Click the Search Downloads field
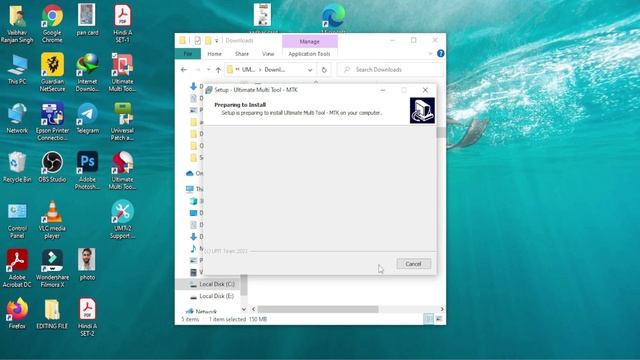Viewport: 640px width, 360px height. (391, 70)
